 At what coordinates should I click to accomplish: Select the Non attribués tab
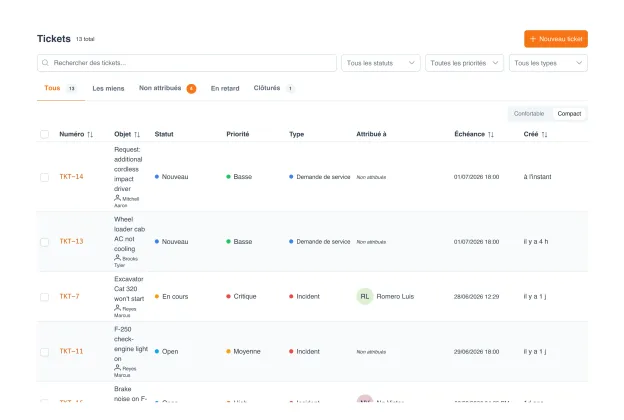(167, 88)
